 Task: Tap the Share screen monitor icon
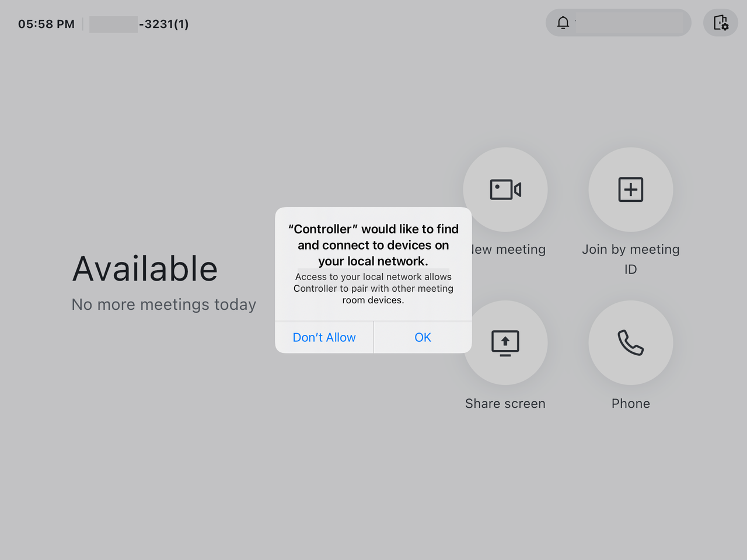click(505, 342)
